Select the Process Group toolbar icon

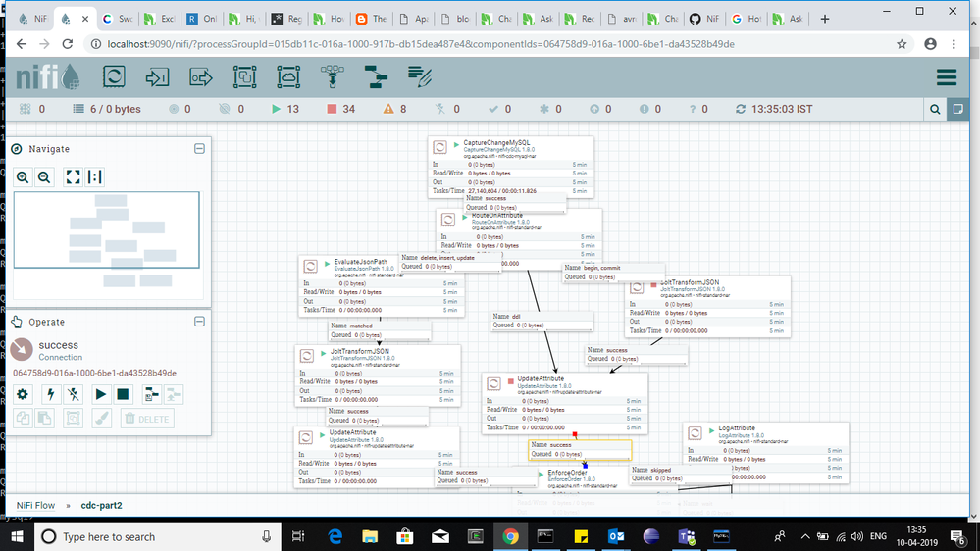click(244, 77)
